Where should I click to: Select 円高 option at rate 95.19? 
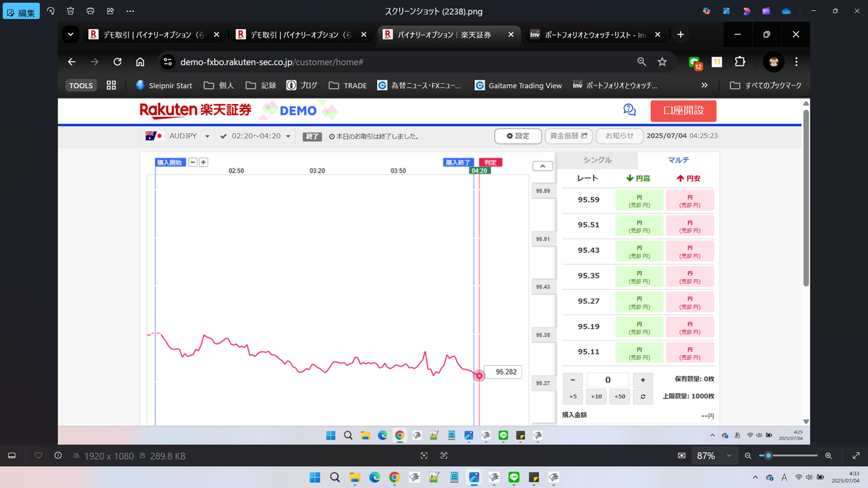tap(639, 327)
